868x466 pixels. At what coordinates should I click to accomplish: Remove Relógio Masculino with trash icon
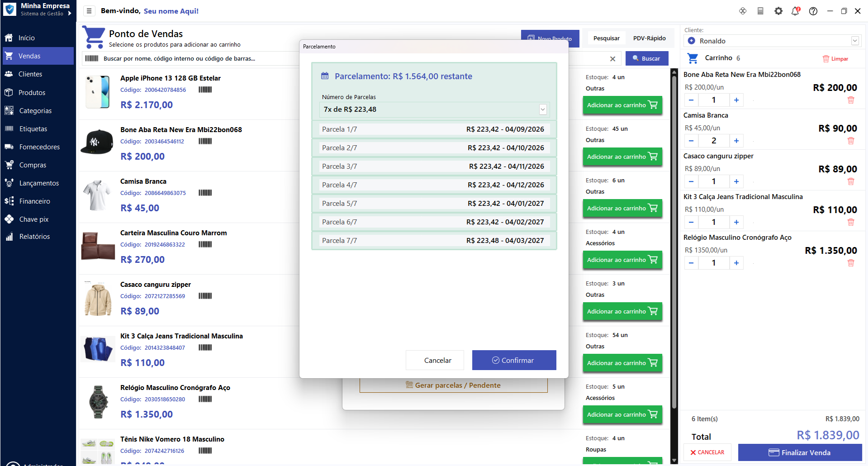(851, 263)
